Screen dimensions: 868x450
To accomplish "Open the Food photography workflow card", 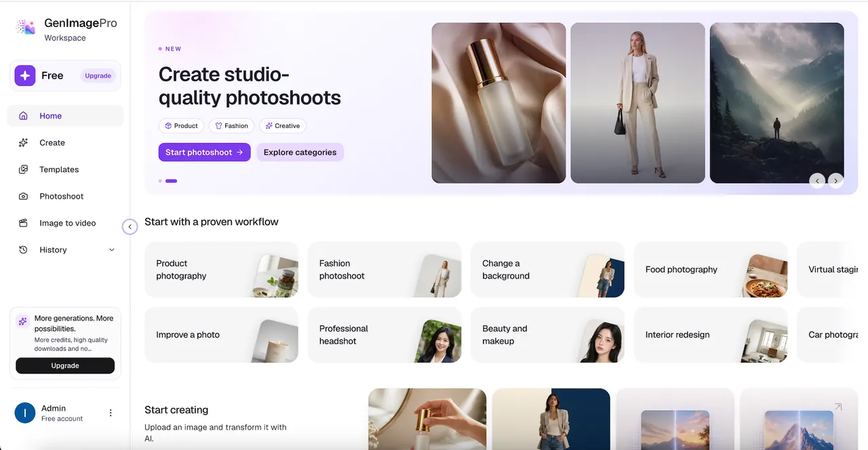I will [711, 270].
